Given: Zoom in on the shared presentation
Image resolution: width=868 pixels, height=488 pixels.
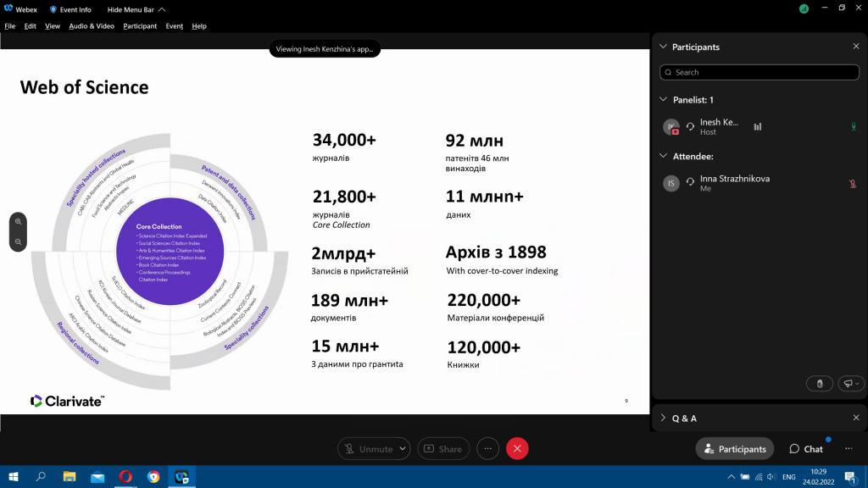Looking at the screenshot, I should (x=18, y=221).
